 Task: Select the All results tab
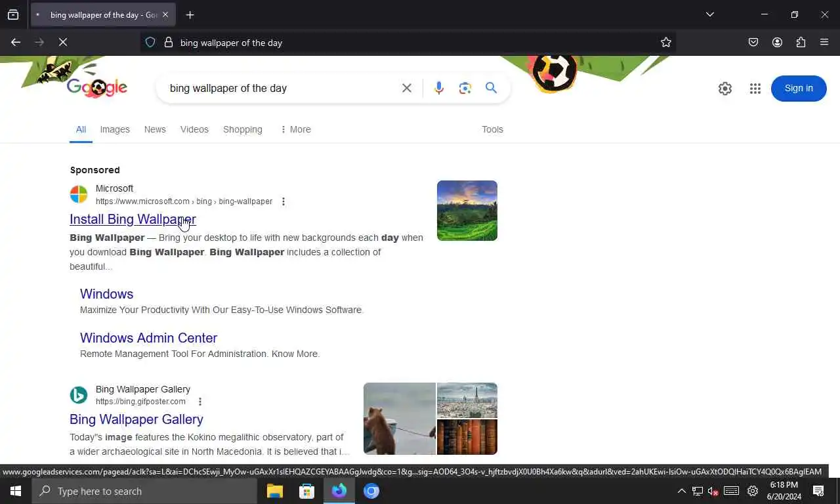[x=81, y=129]
